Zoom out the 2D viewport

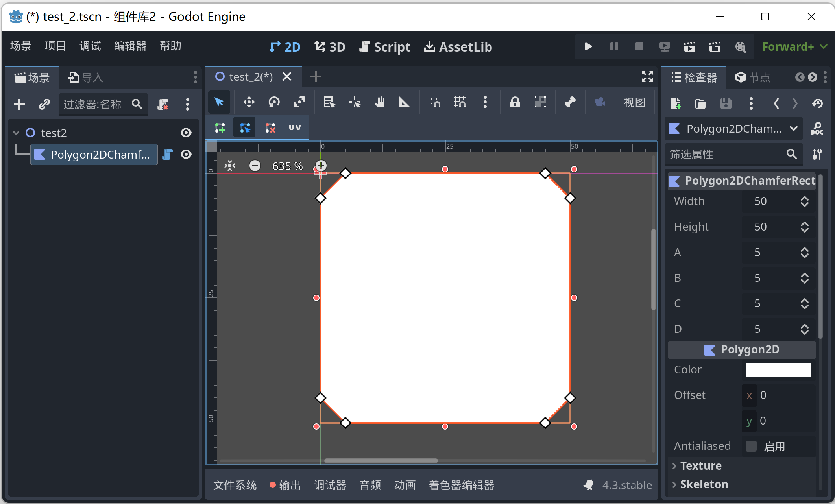[x=255, y=166]
